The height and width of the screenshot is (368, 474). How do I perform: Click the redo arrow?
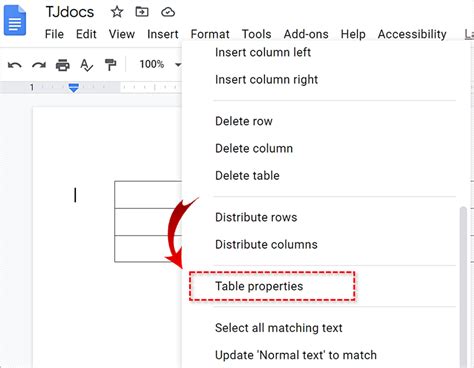click(x=39, y=65)
